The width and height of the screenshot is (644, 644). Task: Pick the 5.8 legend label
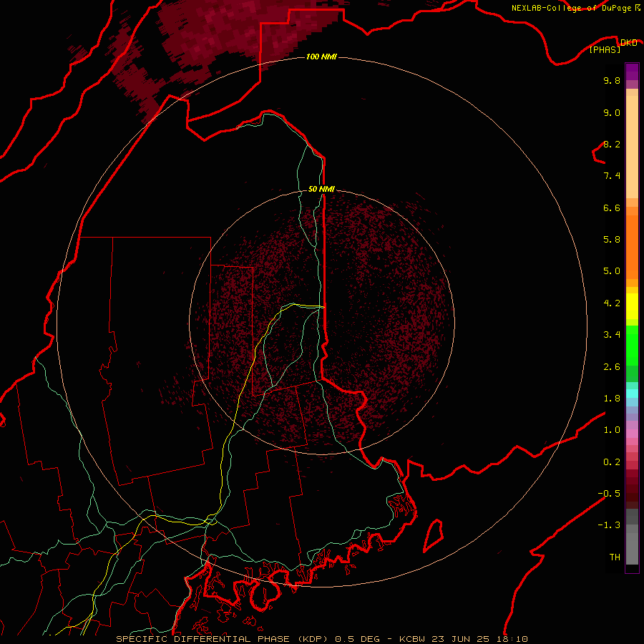pos(612,240)
